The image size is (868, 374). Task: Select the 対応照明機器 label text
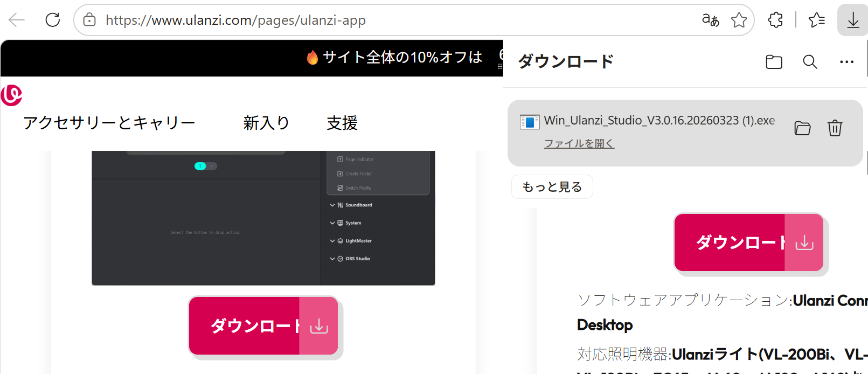click(622, 354)
